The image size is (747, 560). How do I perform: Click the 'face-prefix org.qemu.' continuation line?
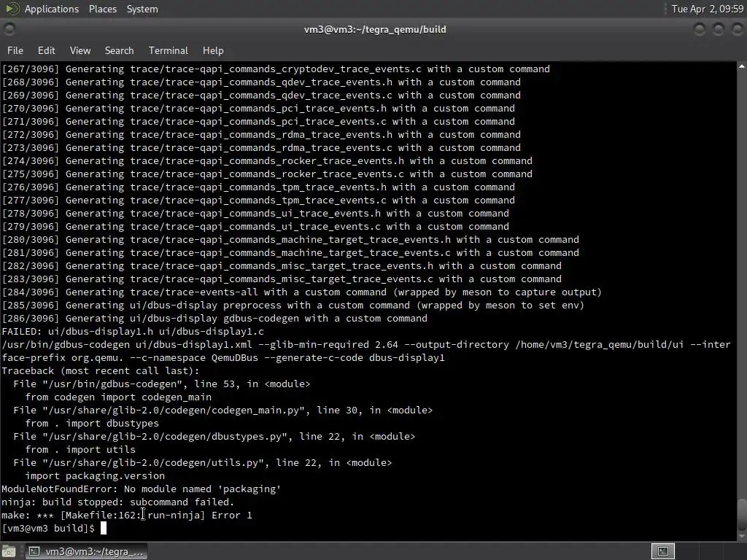tap(223, 357)
